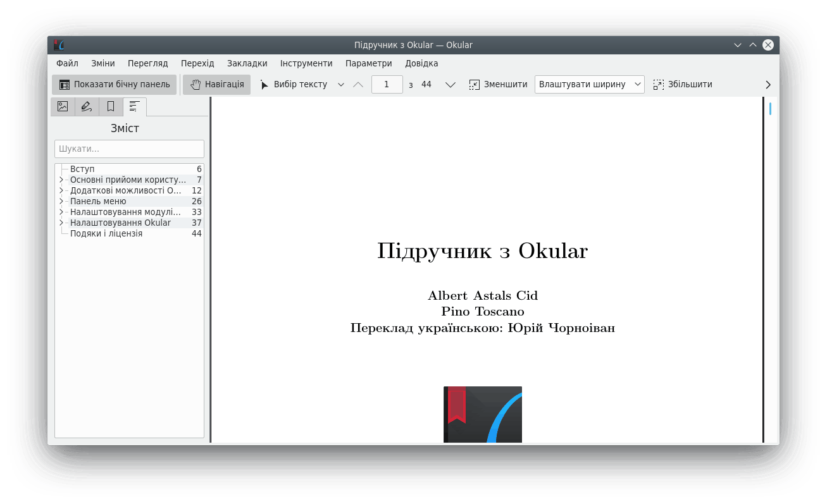
Task: Click the Шукати search field
Action: point(129,149)
